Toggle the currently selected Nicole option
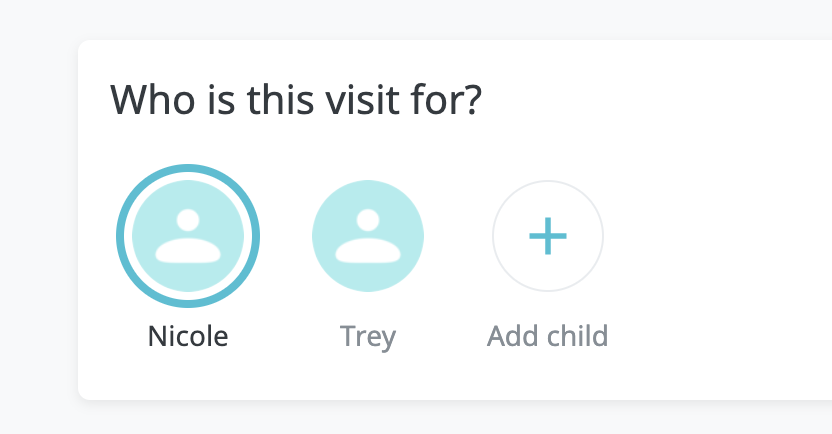832x434 pixels. (188, 236)
